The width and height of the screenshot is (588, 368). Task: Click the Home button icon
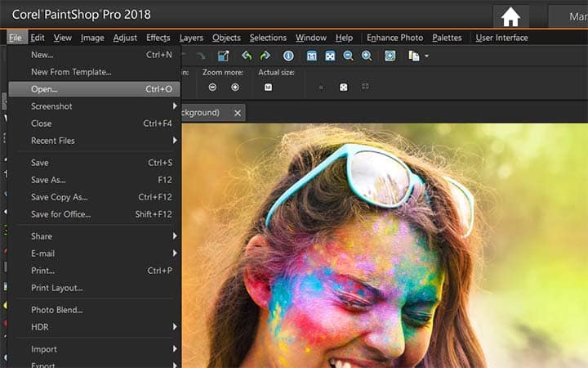pyautogui.click(x=510, y=17)
